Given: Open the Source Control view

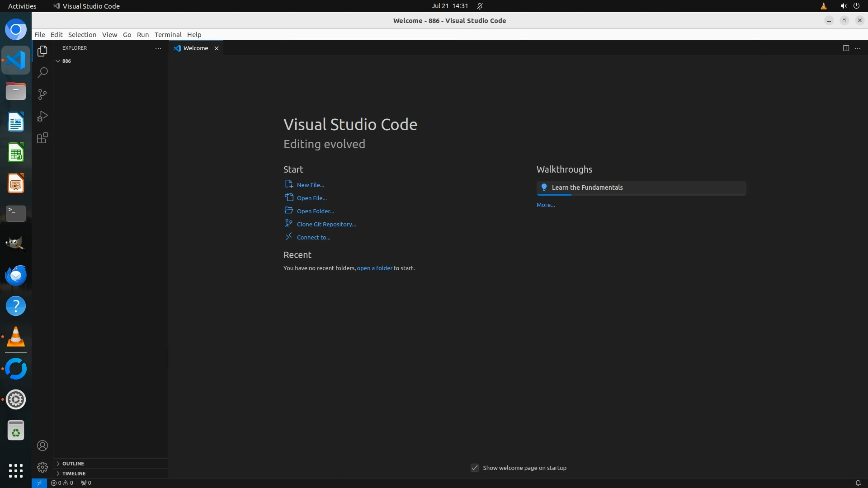Looking at the screenshot, I should (42, 94).
